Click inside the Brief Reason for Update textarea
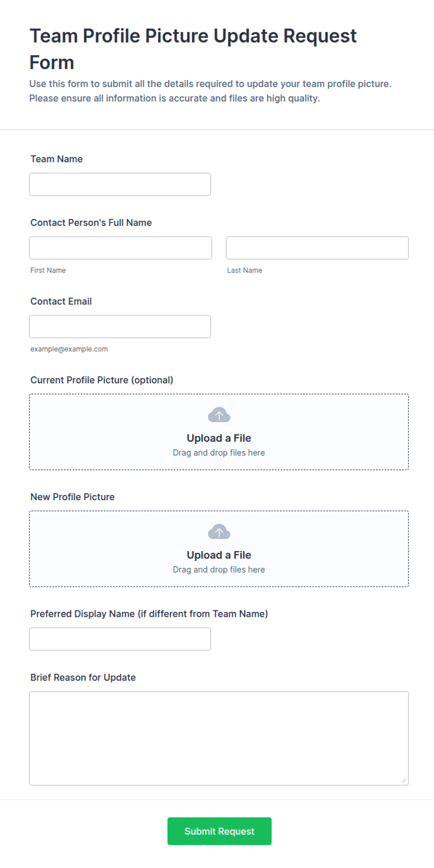434x868 pixels. (219, 738)
